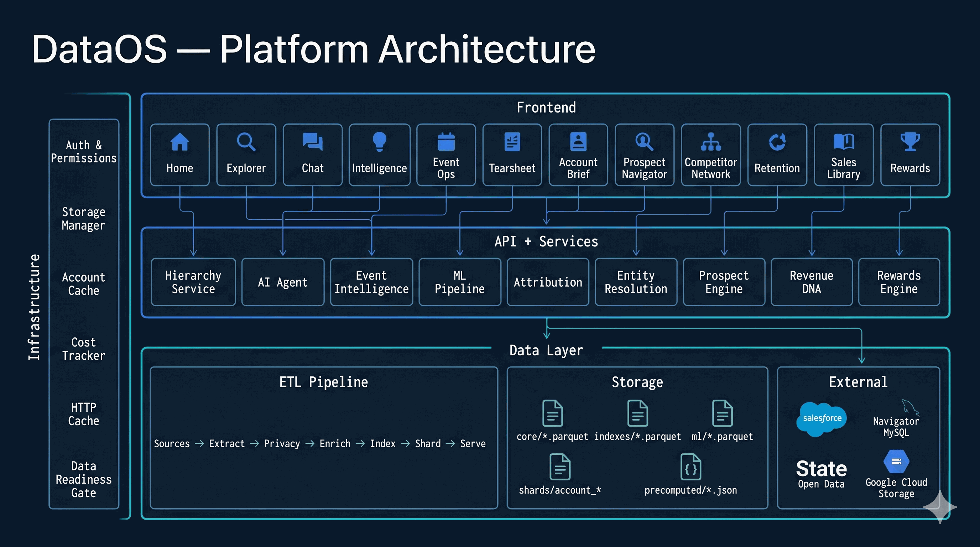Click the Google Cloud Storage label
980x547 pixels.
[896, 488]
